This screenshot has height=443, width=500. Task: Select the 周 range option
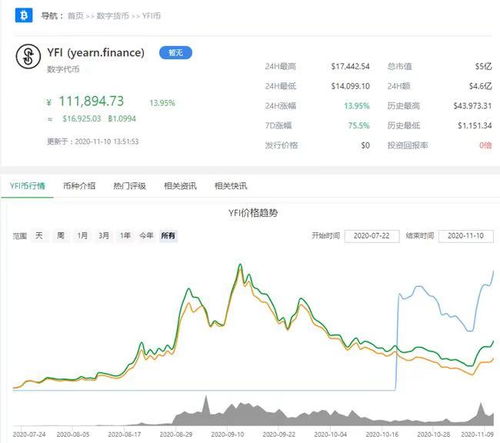(x=60, y=236)
